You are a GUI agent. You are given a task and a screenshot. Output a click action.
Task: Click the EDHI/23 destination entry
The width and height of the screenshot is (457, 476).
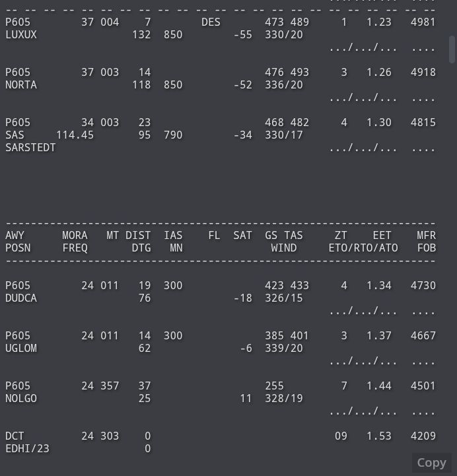coord(27,449)
